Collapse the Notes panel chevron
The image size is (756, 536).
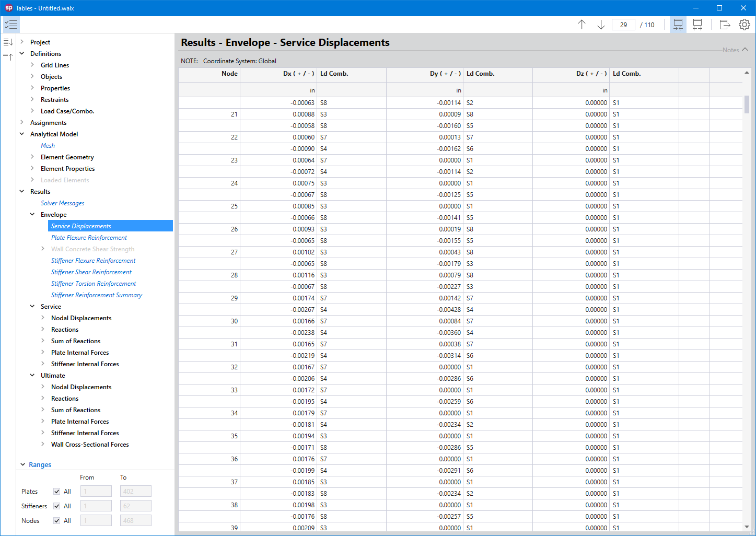coord(745,50)
